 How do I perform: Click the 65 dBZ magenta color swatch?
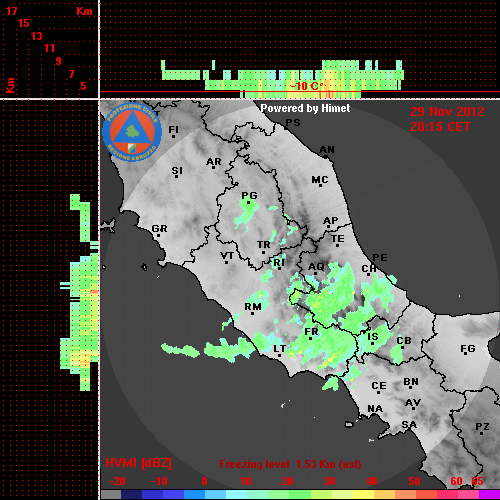click(489, 494)
